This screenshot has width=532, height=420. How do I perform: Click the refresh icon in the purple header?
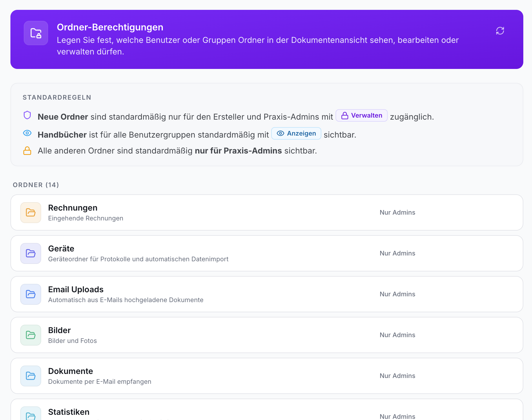click(500, 31)
